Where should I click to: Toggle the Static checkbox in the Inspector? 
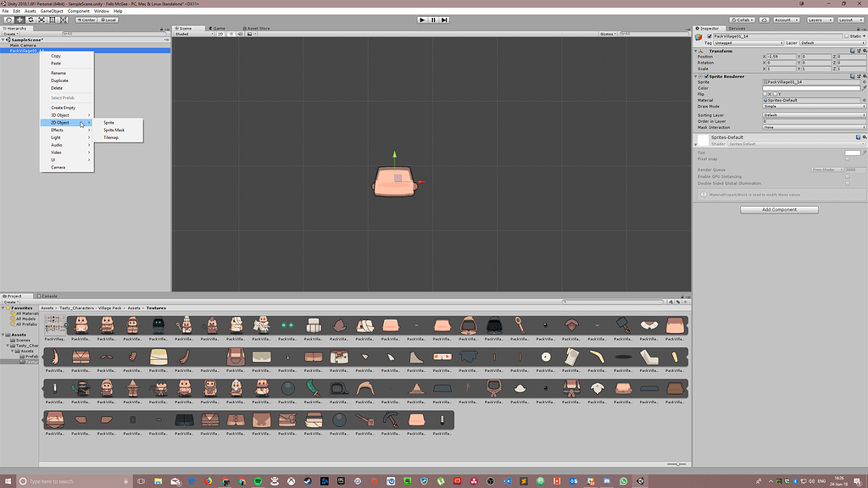tap(847, 36)
